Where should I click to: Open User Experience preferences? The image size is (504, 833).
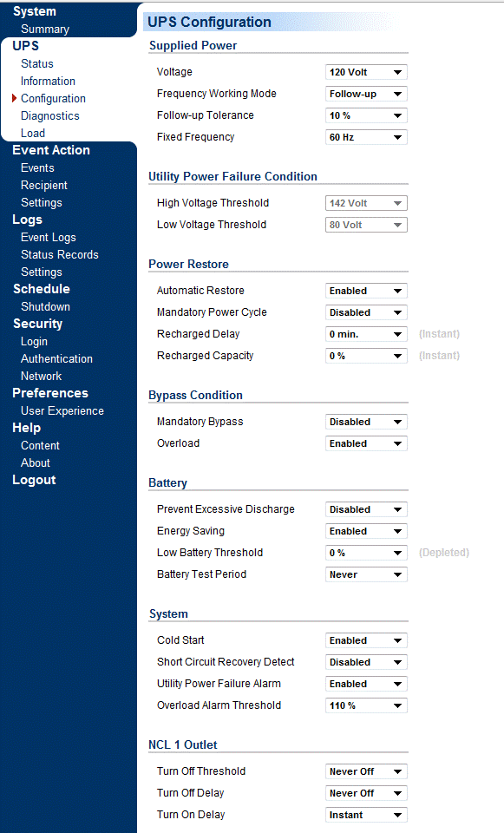[62, 411]
